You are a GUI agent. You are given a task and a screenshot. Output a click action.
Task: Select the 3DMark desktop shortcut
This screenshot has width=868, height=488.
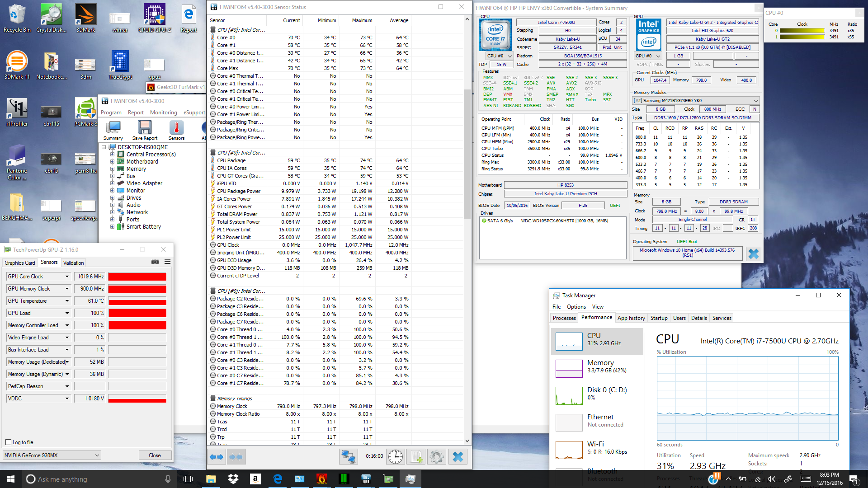coord(85,19)
